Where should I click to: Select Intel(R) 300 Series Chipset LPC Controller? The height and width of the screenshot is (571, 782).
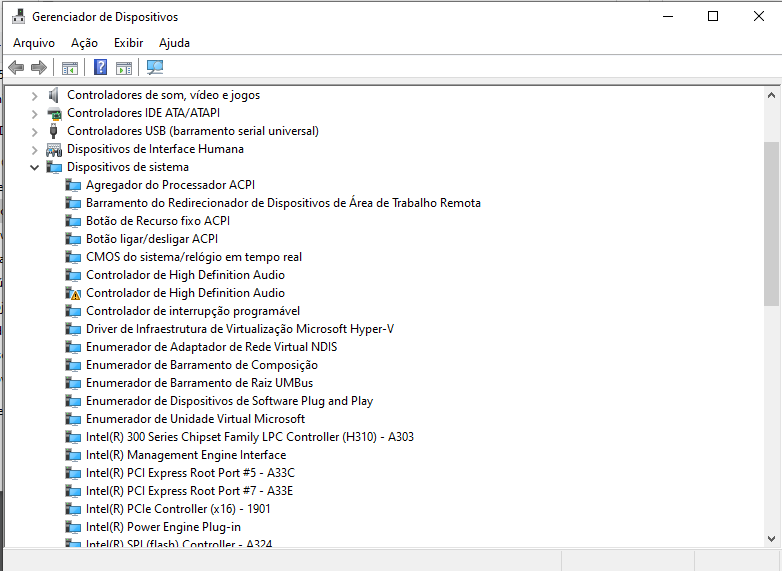point(250,437)
